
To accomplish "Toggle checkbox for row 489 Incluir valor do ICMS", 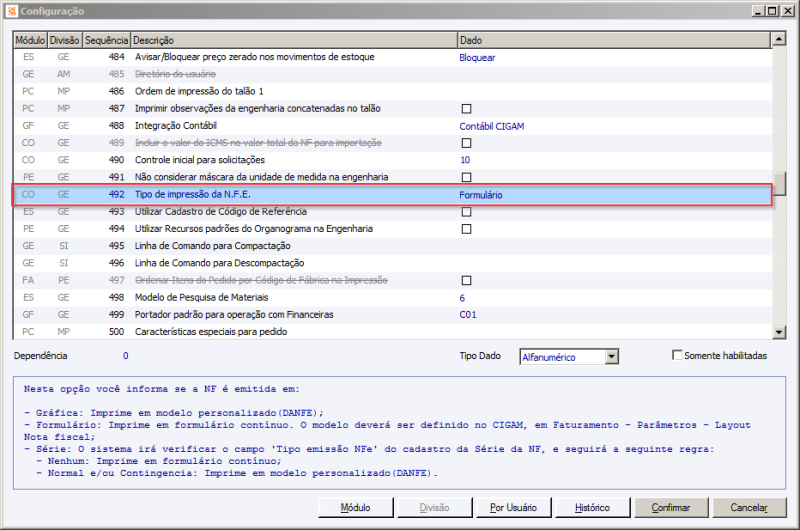I will coord(466,143).
